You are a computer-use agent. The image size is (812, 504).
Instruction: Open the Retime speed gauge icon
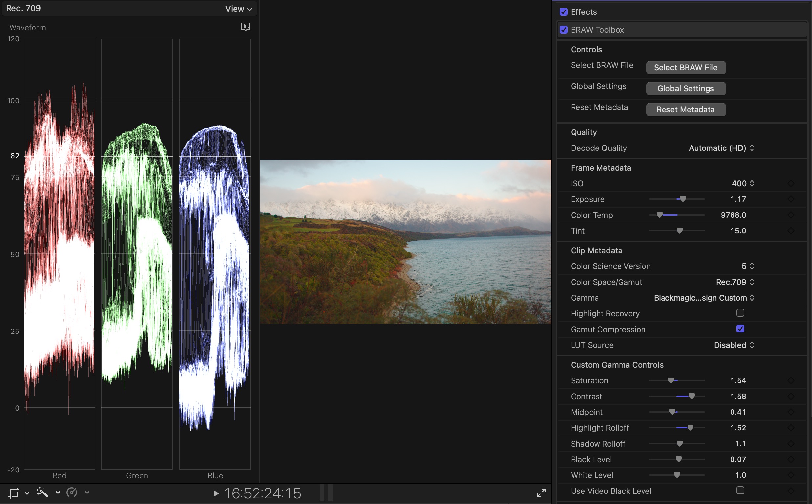(72, 492)
